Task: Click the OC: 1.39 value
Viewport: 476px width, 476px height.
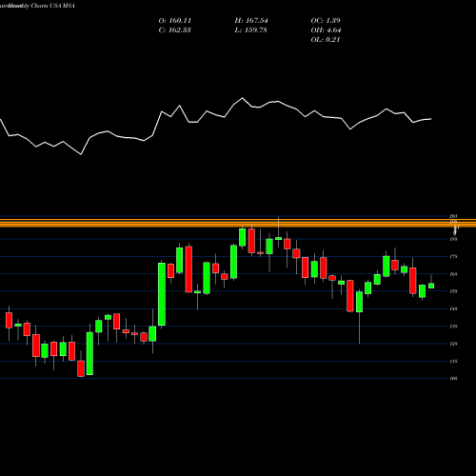Action: coord(326,21)
